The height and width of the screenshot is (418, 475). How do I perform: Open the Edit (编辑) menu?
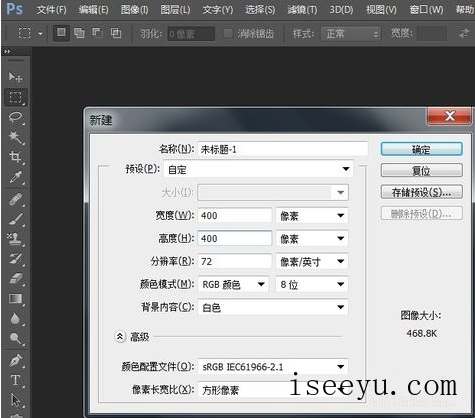click(x=93, y=9)
